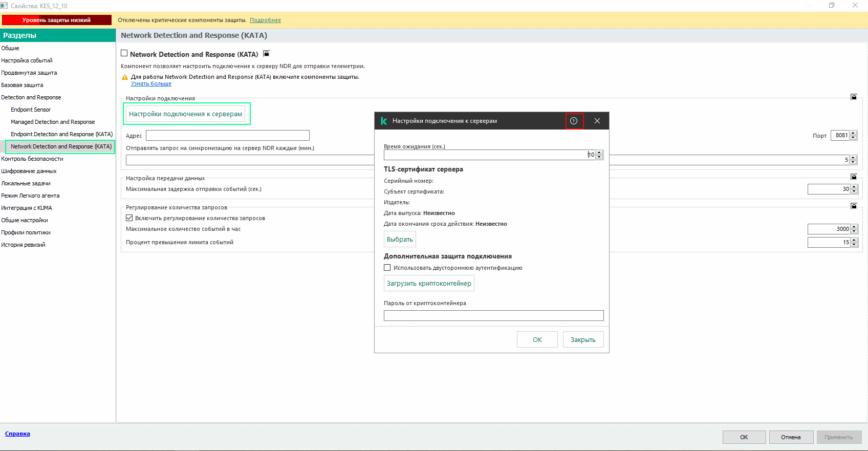The width and height of the screenshot is (868, 451).
Task: Toggle the lock for Настройки подключения group
Action: 854,97
